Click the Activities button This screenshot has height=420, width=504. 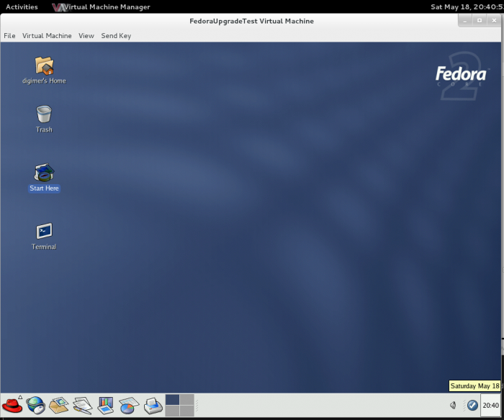click(22, 7)
